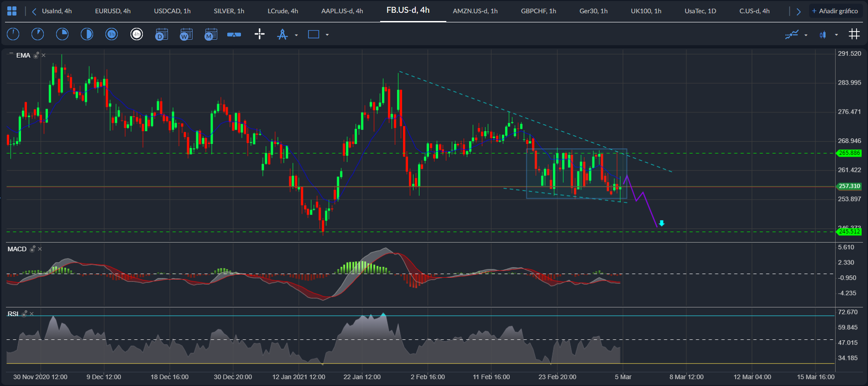Select the rectangle shape tool
Image resolution: width=868 pixels, height=386 pixels.
[314, 34]
